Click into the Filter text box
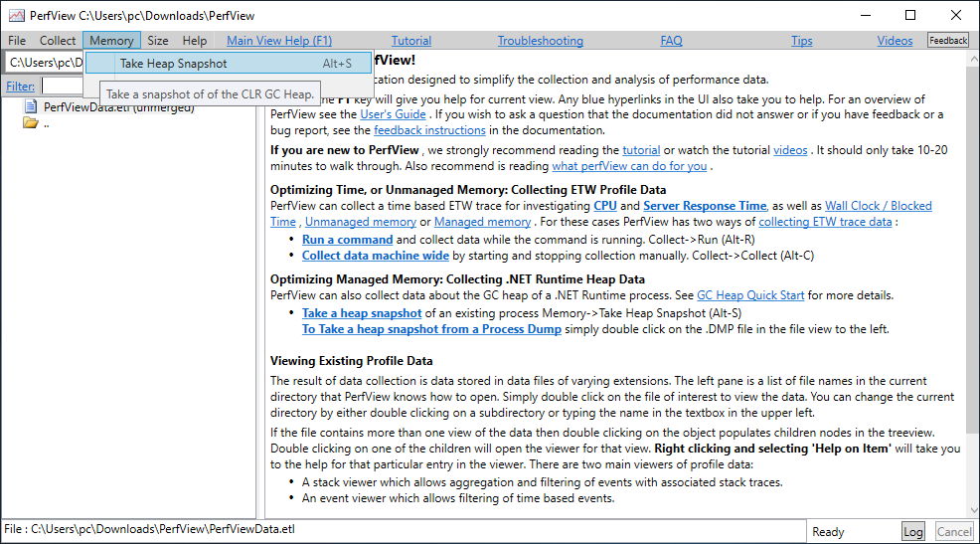This screenshot has width=980, height=544. click(x=62, y=86)
